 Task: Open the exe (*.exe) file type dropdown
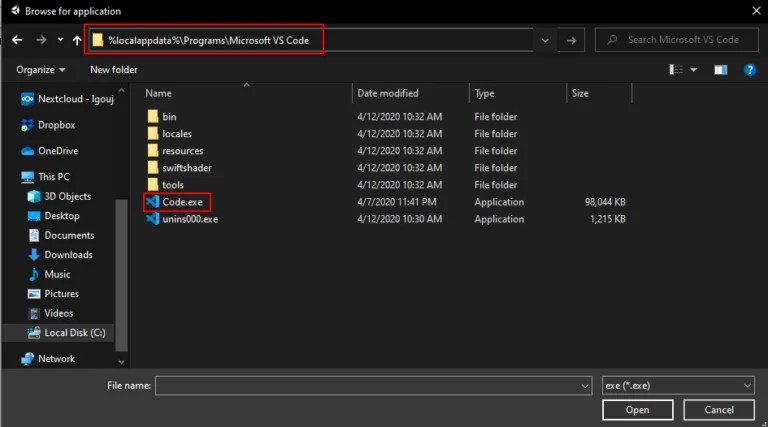click(x=678, y=386)
